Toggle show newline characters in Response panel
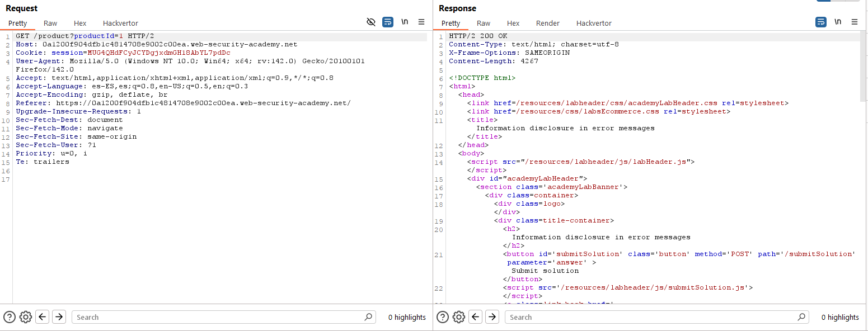868x331 pixels. click(x=838, y=22)
